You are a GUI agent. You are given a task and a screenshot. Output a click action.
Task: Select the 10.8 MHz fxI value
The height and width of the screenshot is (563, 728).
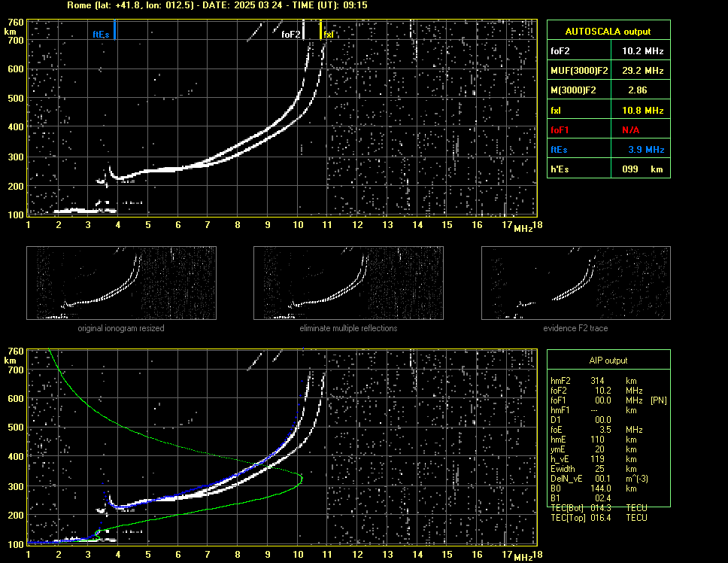[x=642, y=111]
